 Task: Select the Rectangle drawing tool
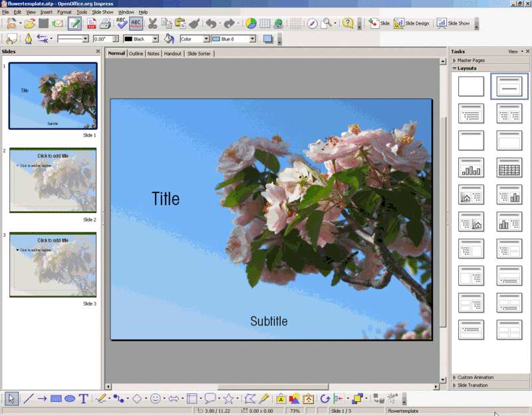[56, 398]
